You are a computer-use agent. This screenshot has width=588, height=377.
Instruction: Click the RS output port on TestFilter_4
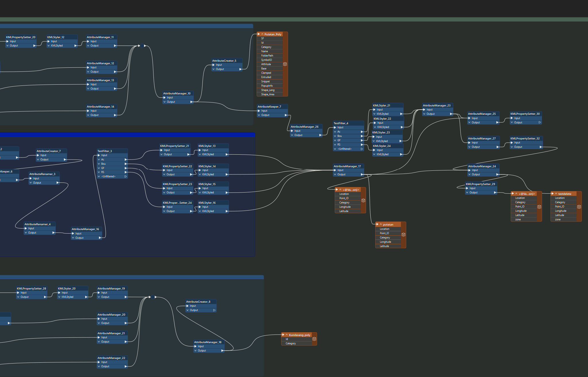point(362,144)
